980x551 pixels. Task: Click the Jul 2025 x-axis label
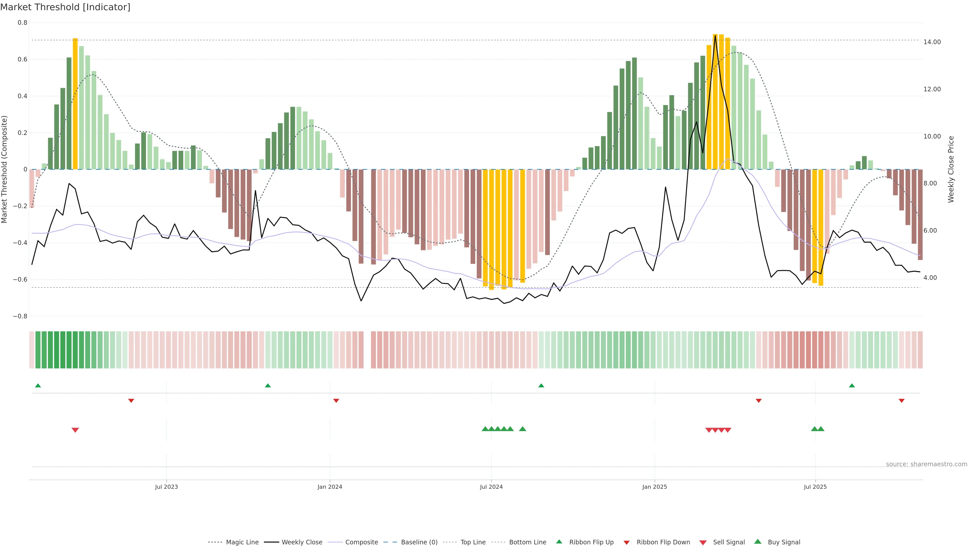tap(815, 487)
